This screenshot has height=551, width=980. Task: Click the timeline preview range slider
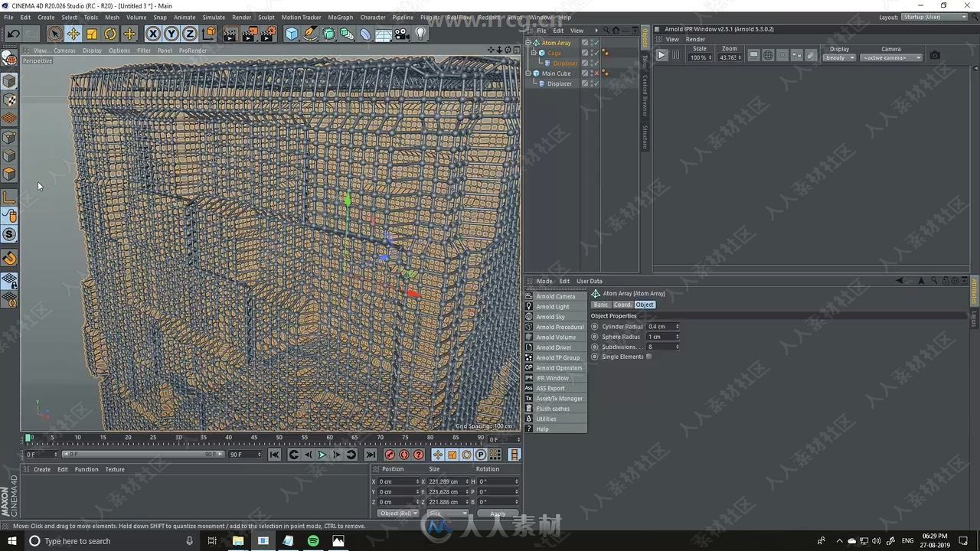(143, 455)
